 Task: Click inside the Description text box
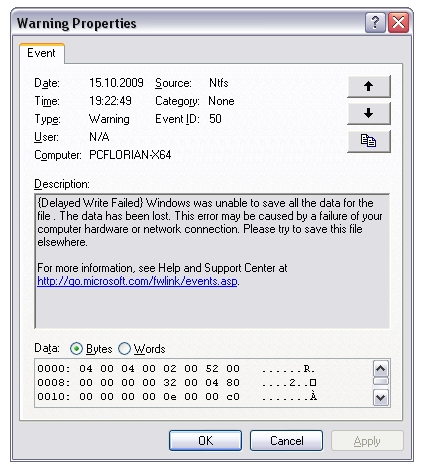point(212,261)
